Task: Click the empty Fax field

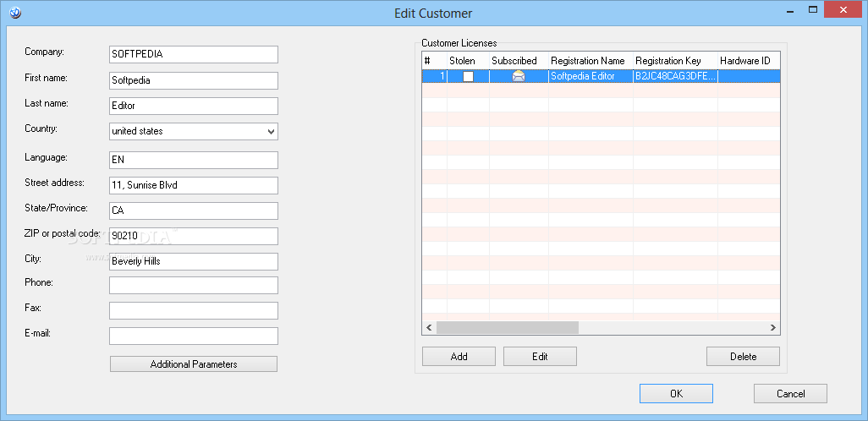Action: (x=194, y=311)
